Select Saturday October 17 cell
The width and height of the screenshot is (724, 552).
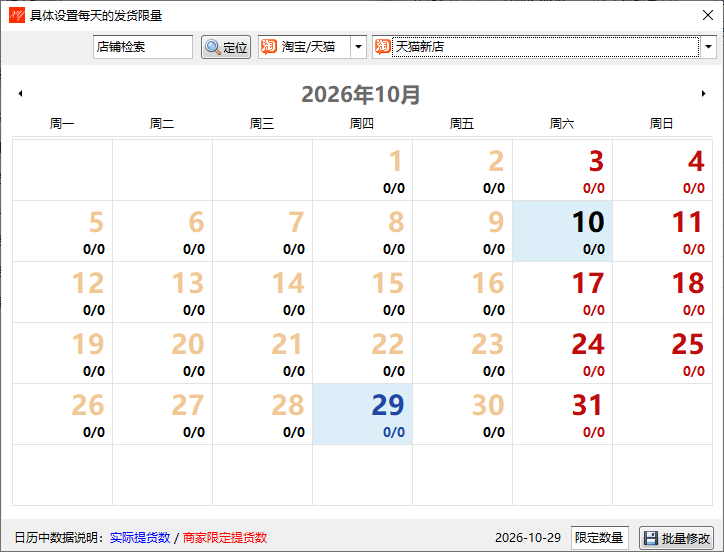[x=562, y=292]
